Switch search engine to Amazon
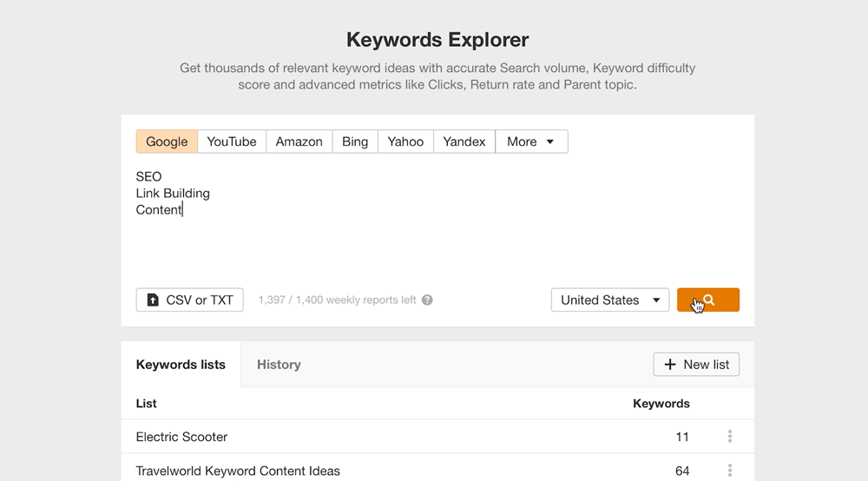868x481 pixels. pyautogui.click(x=299, y=142)
